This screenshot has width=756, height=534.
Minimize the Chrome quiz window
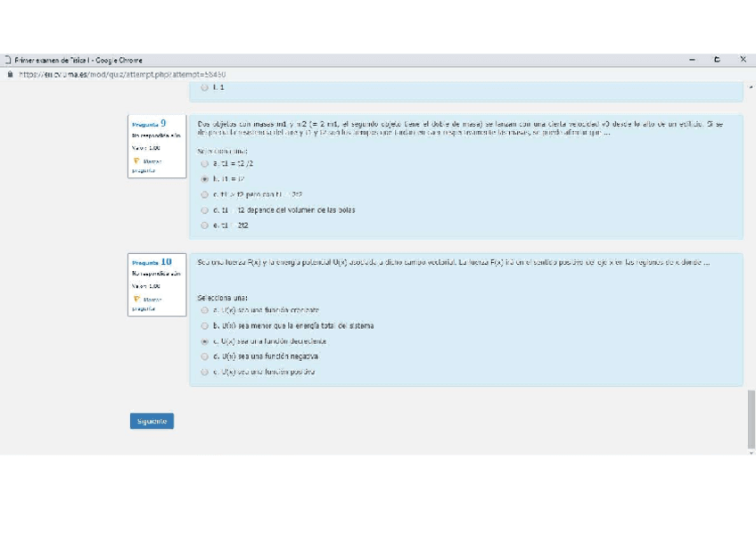(x=692, y=60)
